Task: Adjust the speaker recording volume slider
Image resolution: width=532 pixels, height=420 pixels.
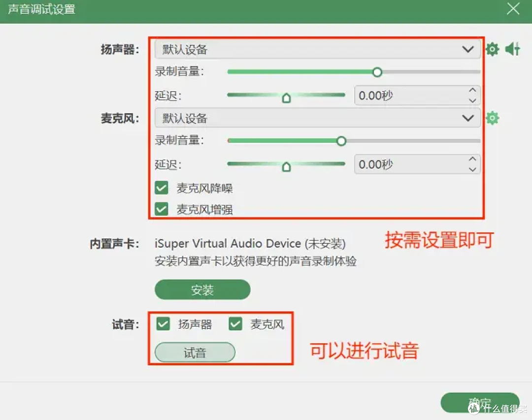Action: 377,72
